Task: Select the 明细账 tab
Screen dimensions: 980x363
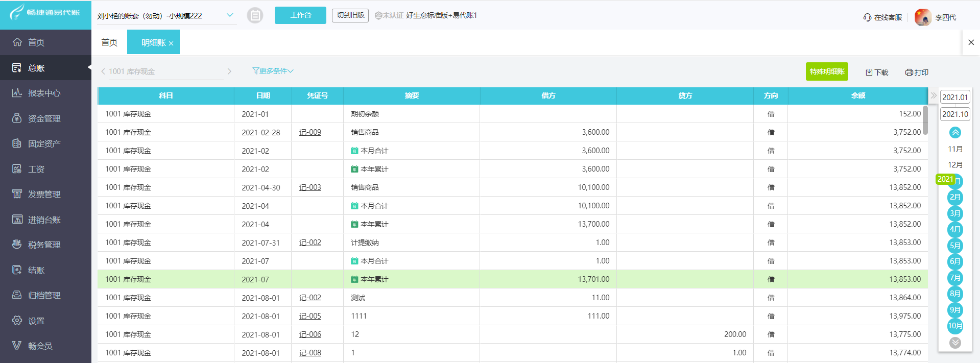Action: point(153,43)
